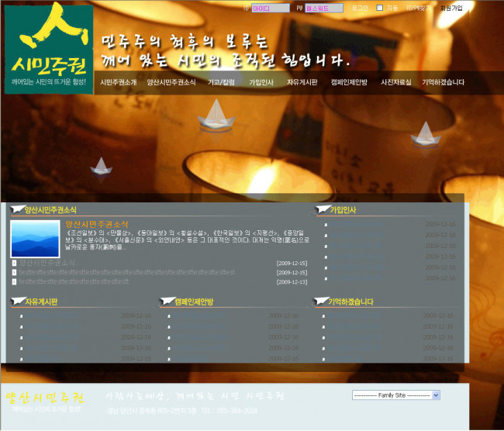Click the blue mountain thumbnail image
Image resolution: width=504 pixels, height=431 pixels.
[x=36, y=239]
